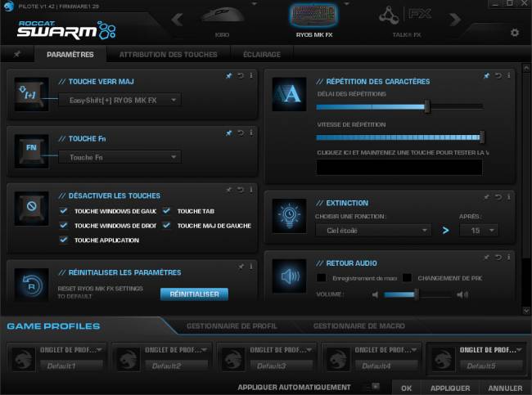Reset the Désactiver les touches panel
The image size is (532, 395).
click(x=240, y=190)
